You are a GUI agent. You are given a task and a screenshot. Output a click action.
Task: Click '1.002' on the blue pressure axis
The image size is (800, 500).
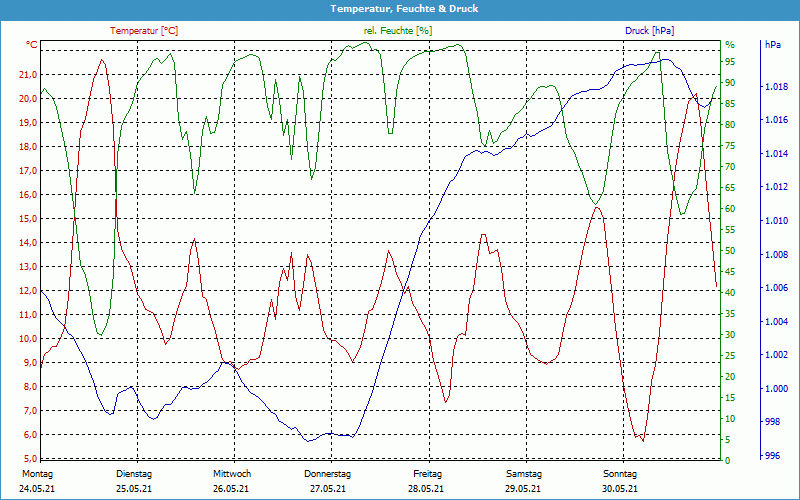point(777,355)
